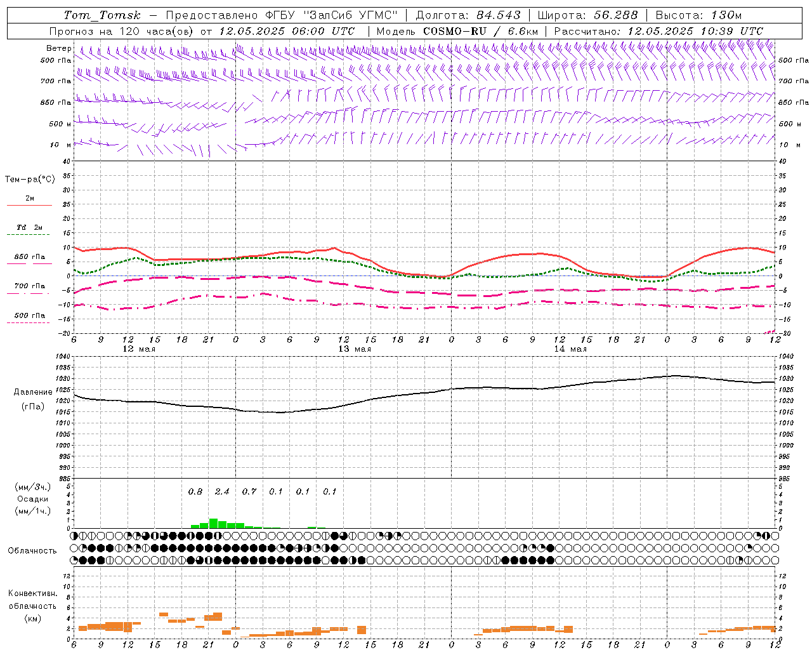Select the precipitation amount "0.7"
The height and width of the screenshot is (650, 812).
point(249,491)
